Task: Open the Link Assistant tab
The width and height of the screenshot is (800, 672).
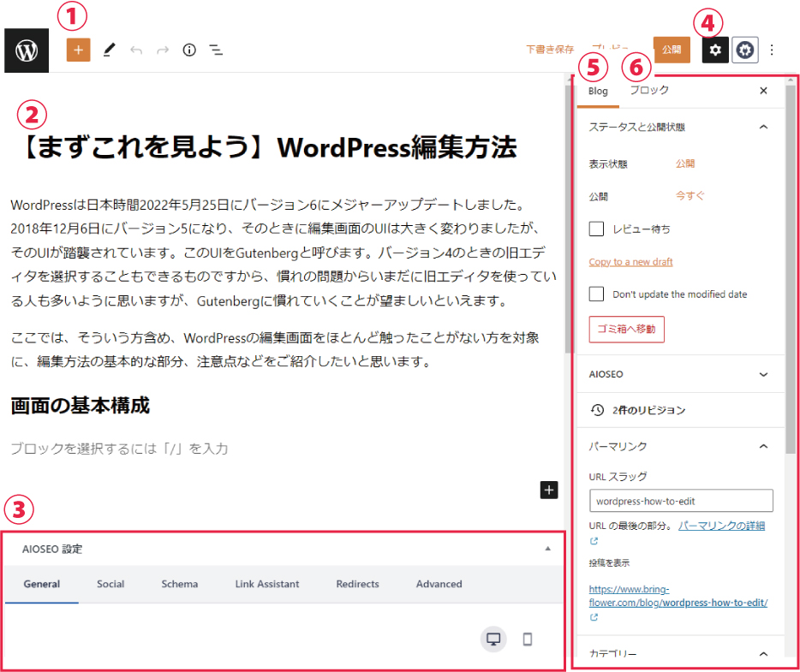Action: [267, 585]
